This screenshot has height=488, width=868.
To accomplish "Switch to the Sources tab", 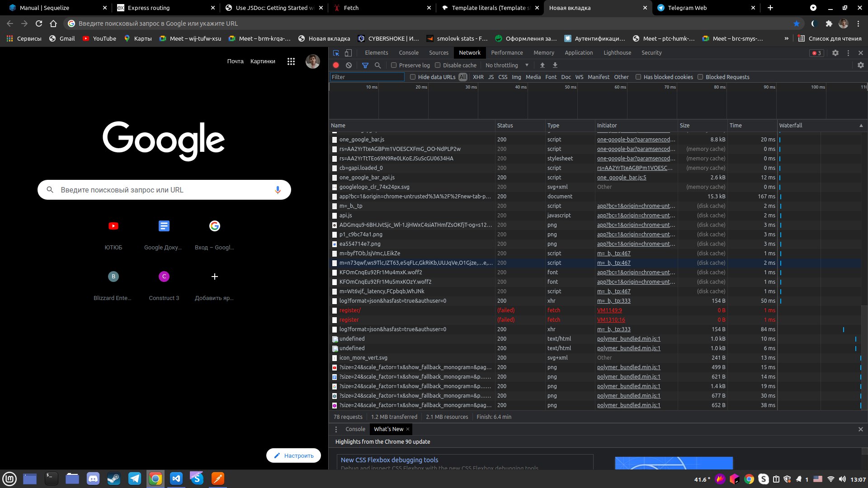I will point(439,53).
